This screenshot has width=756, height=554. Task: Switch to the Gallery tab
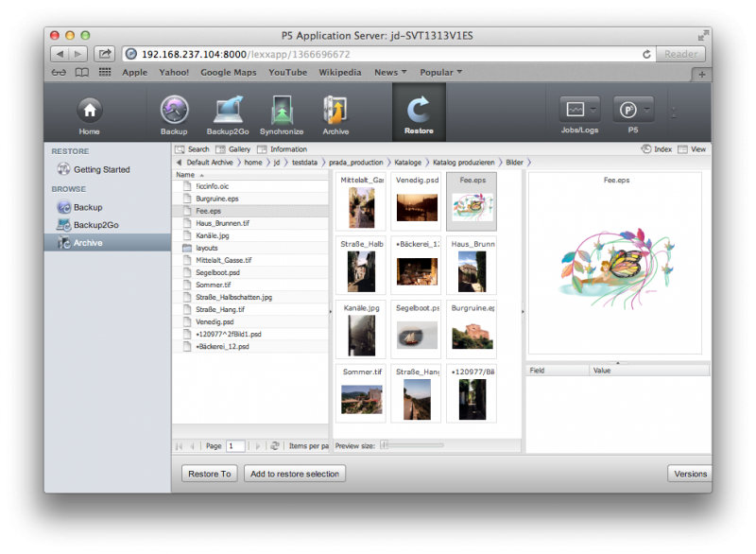click(x=233, y=149)
